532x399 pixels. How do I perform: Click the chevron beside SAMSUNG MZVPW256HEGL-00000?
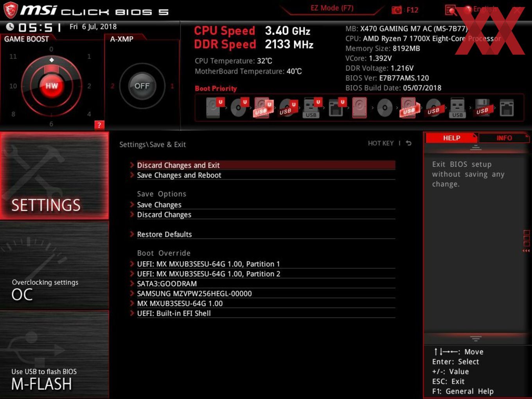[x=132, y=293]
